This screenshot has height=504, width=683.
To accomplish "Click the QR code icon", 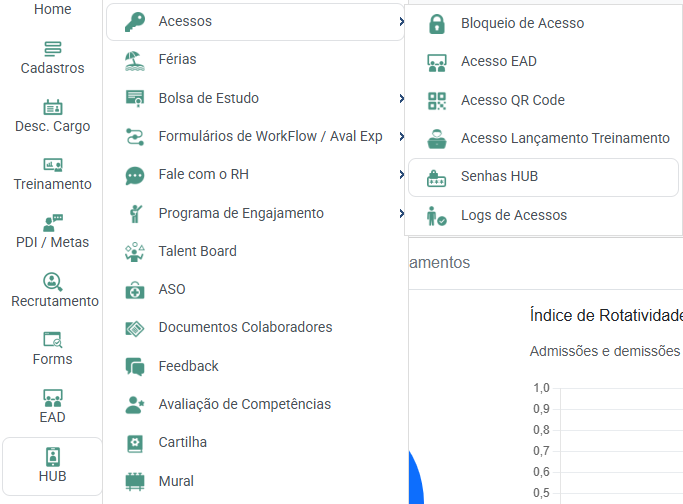I will (x=436, y=100).
